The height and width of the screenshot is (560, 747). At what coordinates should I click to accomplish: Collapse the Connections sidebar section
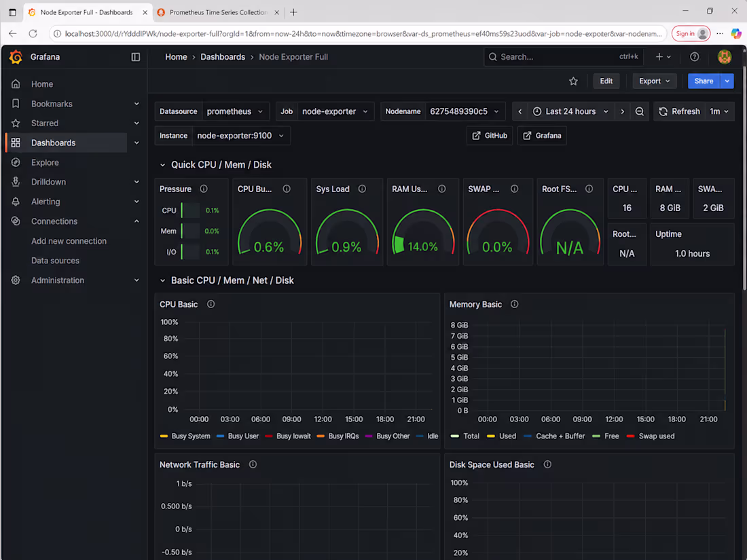click(136, 221)
